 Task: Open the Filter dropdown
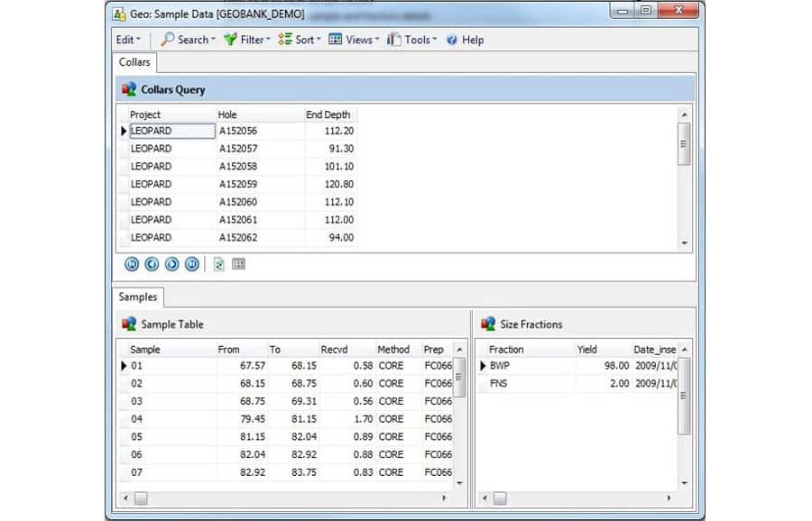point(246,40)
